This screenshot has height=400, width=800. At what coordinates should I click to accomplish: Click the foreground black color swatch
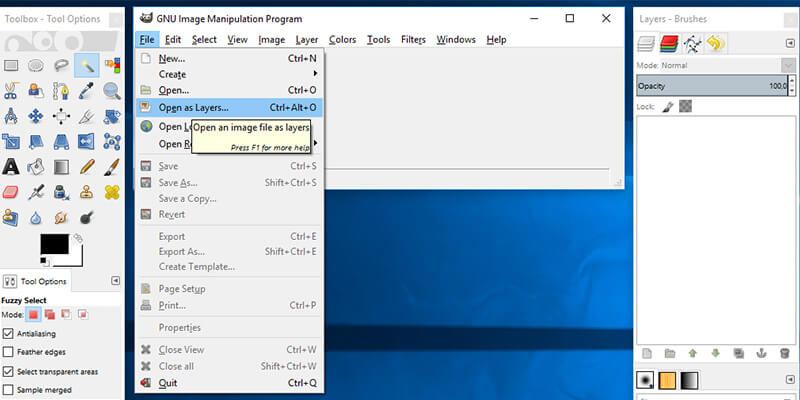pyautogui.click(x=54, y=244)
